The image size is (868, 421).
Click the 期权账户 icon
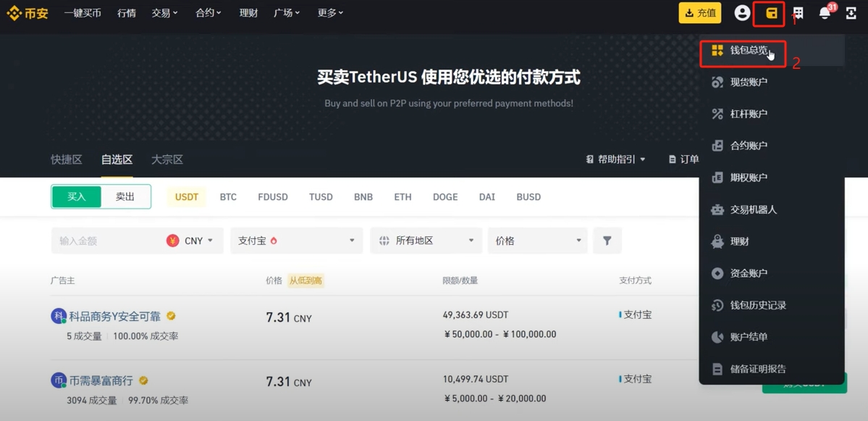click(717, 178)
